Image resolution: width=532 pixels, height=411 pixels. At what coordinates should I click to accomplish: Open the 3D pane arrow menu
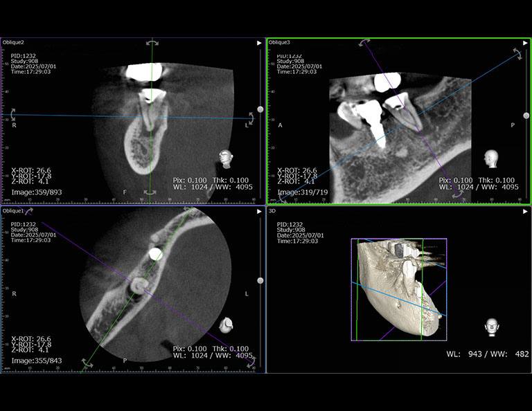(x=524, y=210)
